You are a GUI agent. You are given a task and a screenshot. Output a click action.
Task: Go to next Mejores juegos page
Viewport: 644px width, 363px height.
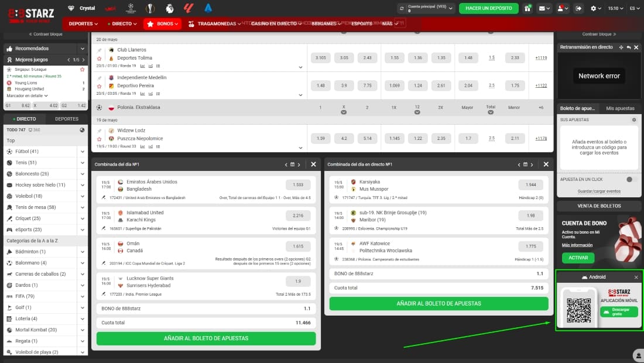point(83,60)
